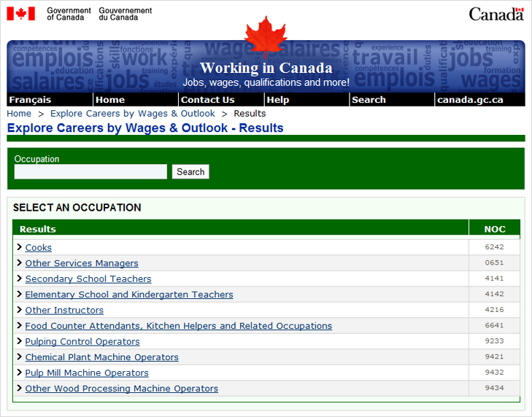Click NOC code 0651
The width and height of the screenshot is (532, 417).
pos(494,262)
